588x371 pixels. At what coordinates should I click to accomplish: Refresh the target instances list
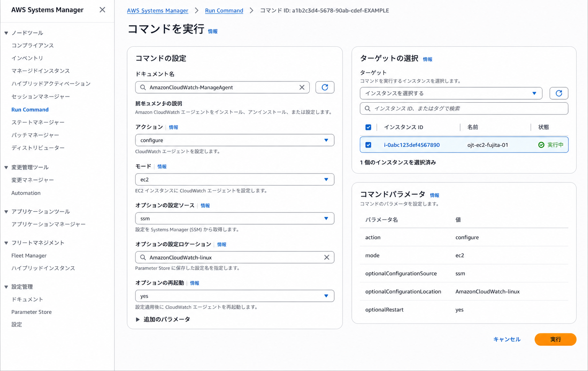559,93
